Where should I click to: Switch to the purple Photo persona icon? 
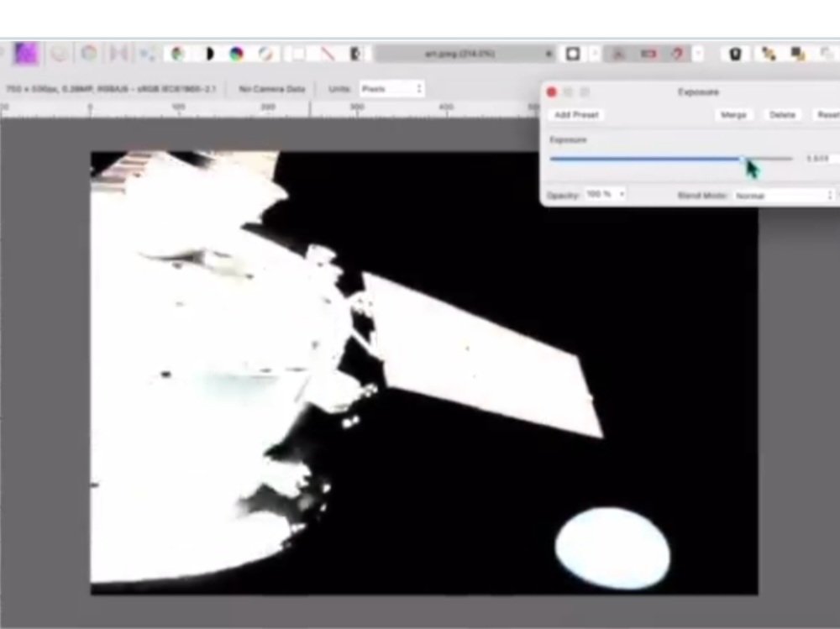[26, 54]
